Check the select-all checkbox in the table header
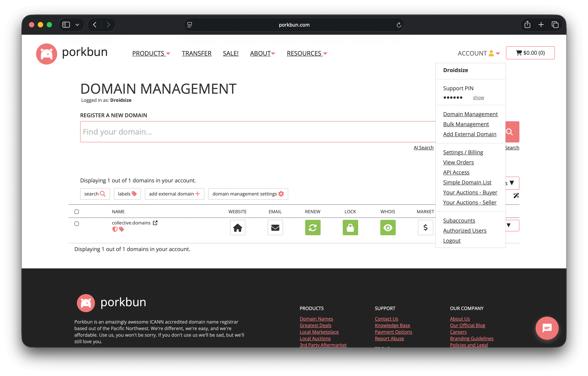 [77, 212]
